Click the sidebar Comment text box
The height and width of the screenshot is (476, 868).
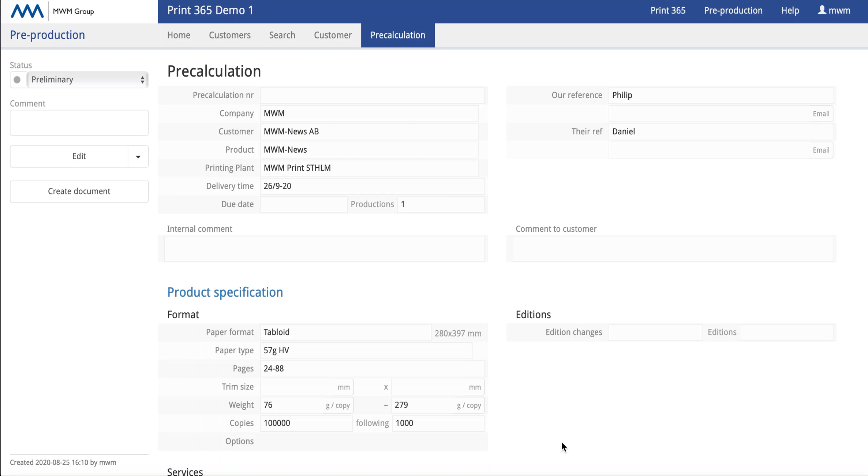click(79, 123)
